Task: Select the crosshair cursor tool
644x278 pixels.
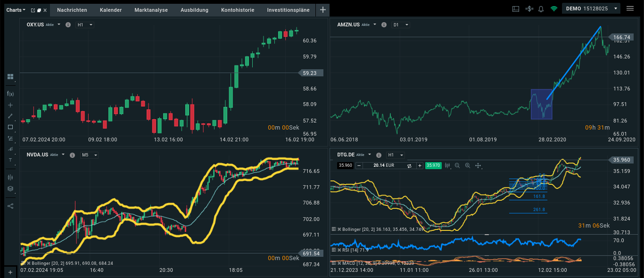Action: coord(10,105)
